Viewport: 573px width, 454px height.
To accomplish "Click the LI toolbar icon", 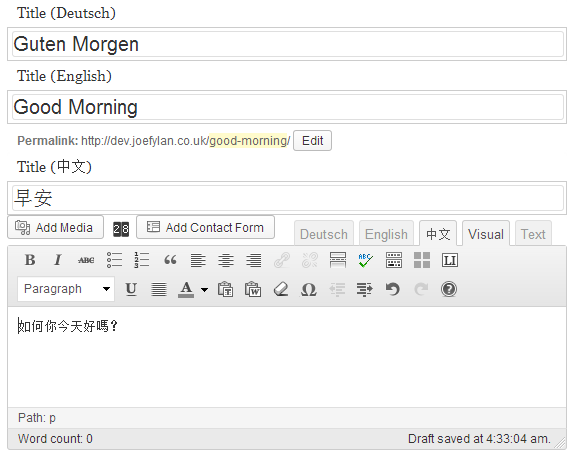I will tap(450, 260).
